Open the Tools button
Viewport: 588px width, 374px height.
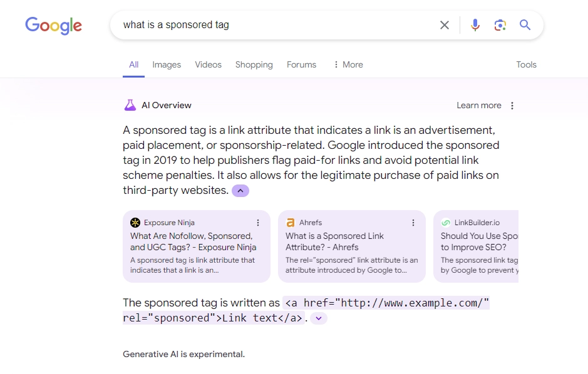(x=526, y=65)
